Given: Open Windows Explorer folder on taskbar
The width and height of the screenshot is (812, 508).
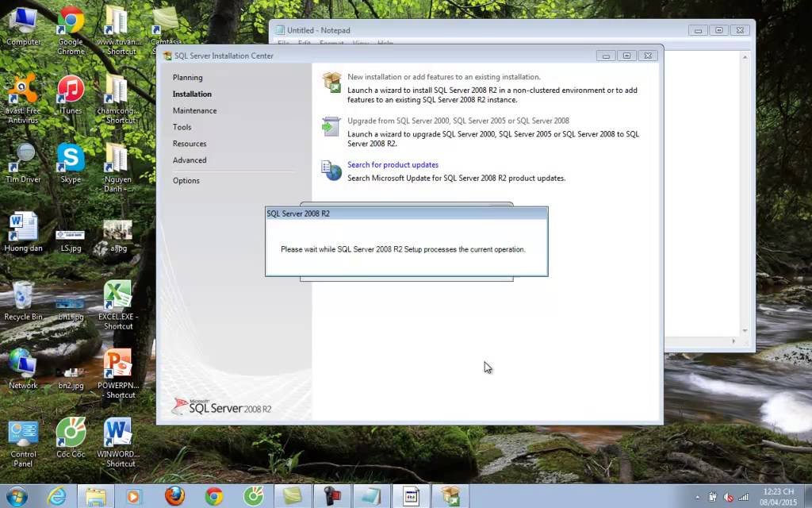Looking at the screenshot, I should [x=96, y=497].
